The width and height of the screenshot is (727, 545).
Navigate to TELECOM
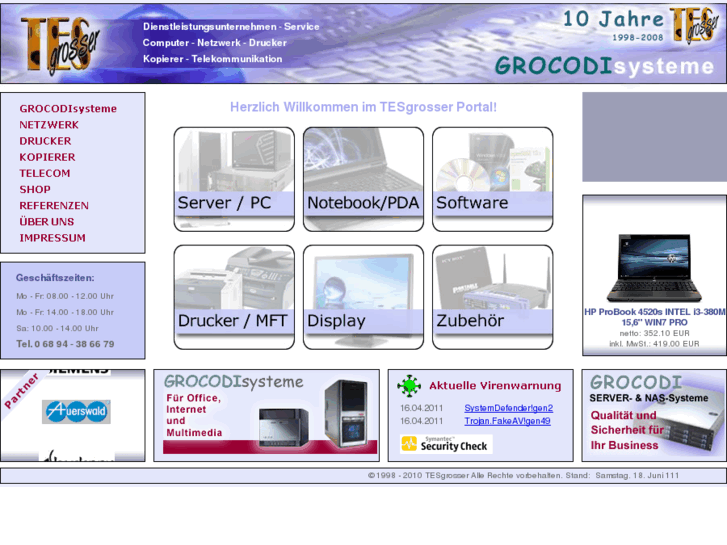pos(45,173)
